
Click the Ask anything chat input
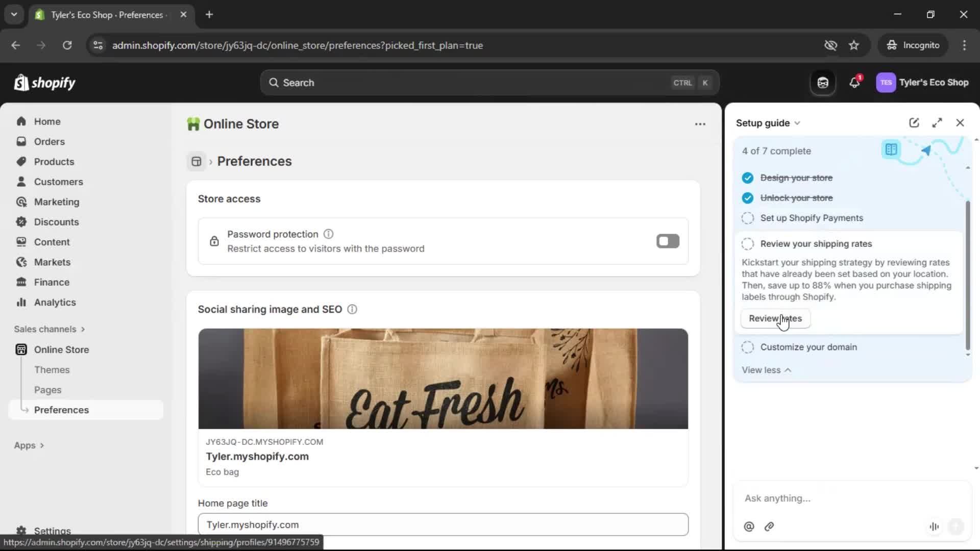point(827,498)
